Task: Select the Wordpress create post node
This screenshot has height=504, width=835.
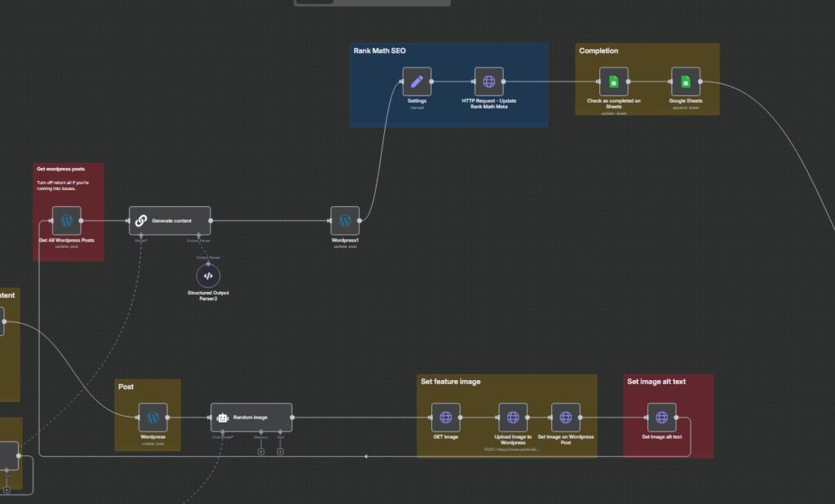Action: 152,418
